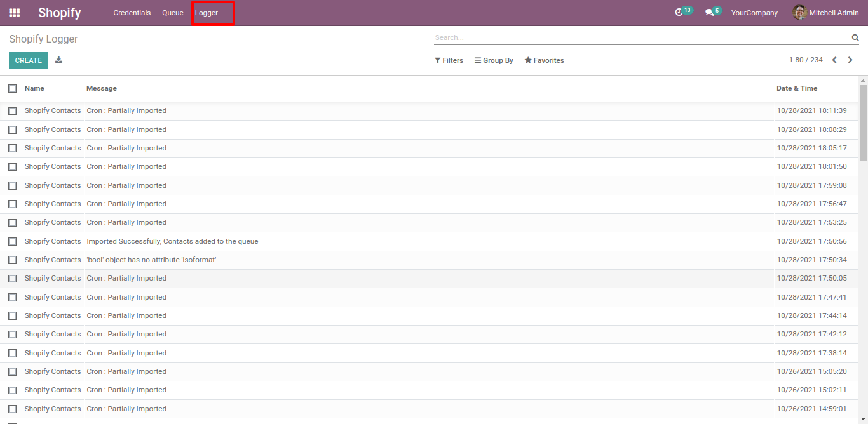Click the date 10/28/2021 17:53:25

(x=811, y=222)
